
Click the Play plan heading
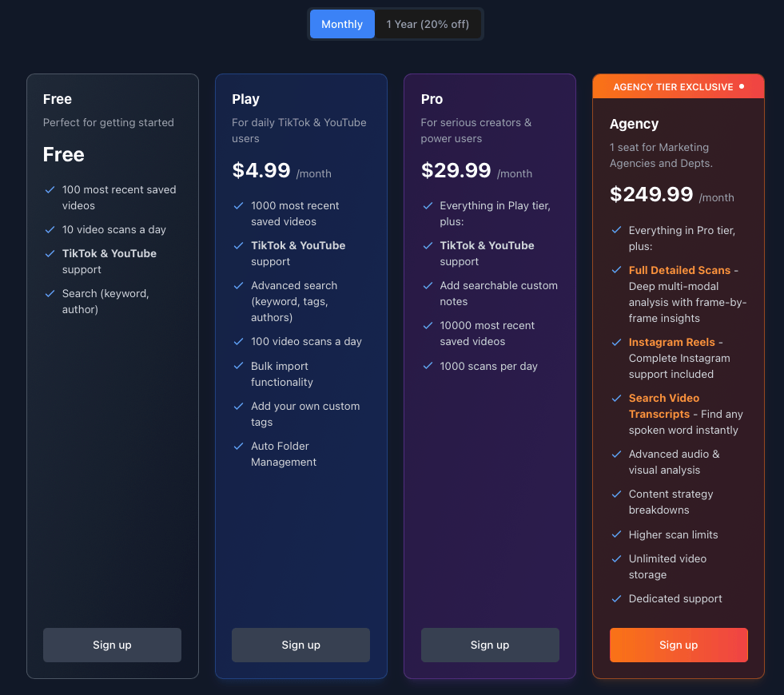[x=245, y=99]
